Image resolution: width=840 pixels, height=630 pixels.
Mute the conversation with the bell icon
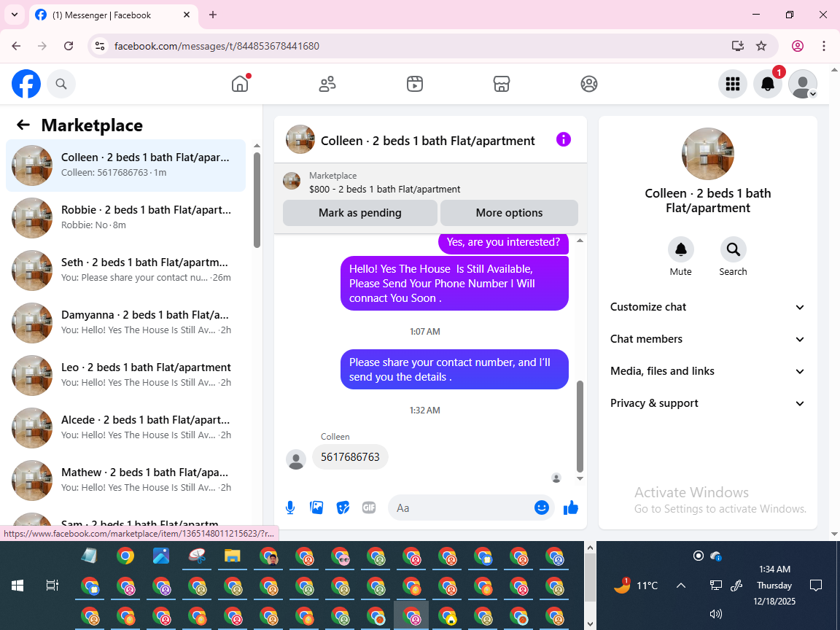680,249
